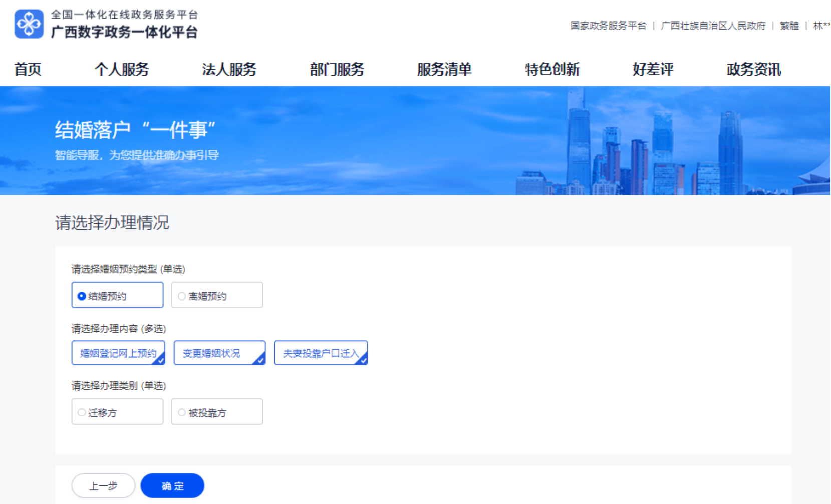Navigate to 部门服务 section
831x504 pixels.
pos(337,69)
